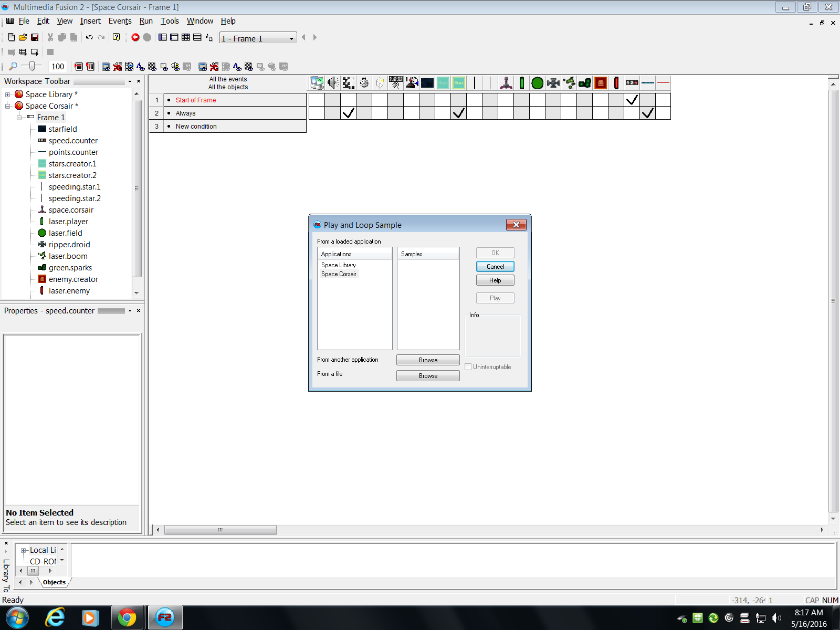Image resolution: width=840 pixels, height=630 pixels.
Task: Close the Play and Loop Sample dialog
Action: 516,225
